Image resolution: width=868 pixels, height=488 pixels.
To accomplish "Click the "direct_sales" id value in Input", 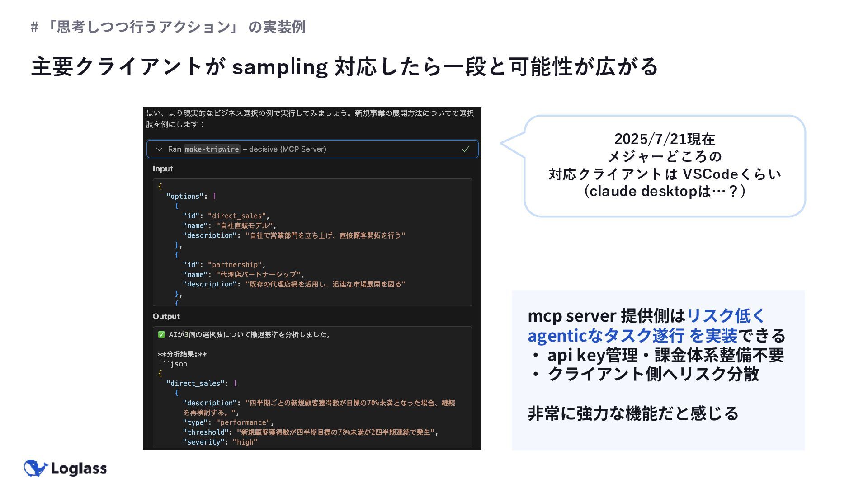I will pos(236,216).
